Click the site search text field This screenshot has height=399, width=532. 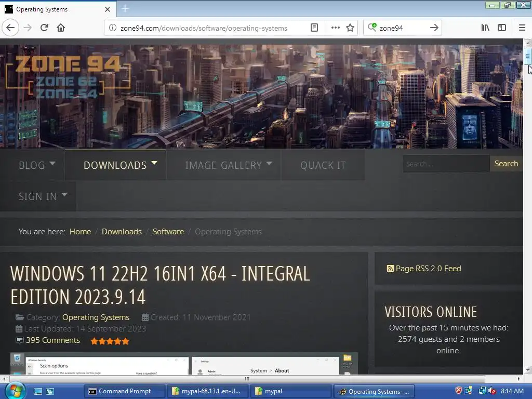tap(446, 164)
